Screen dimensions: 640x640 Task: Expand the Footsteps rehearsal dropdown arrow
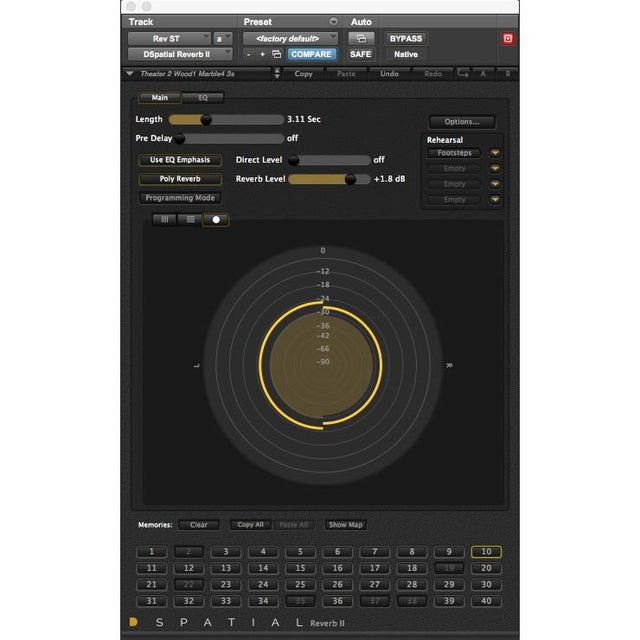pyautogui.click(x=494, y=153)
